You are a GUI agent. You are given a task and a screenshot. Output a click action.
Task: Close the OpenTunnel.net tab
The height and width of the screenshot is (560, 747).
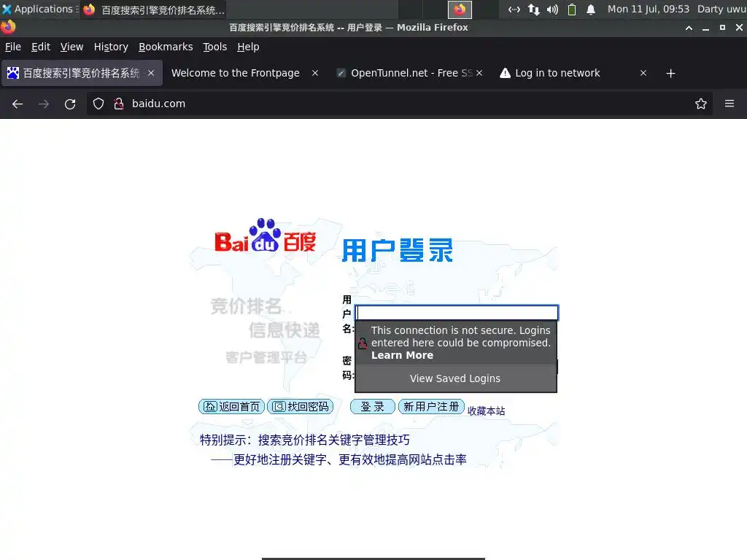(479, 73)
